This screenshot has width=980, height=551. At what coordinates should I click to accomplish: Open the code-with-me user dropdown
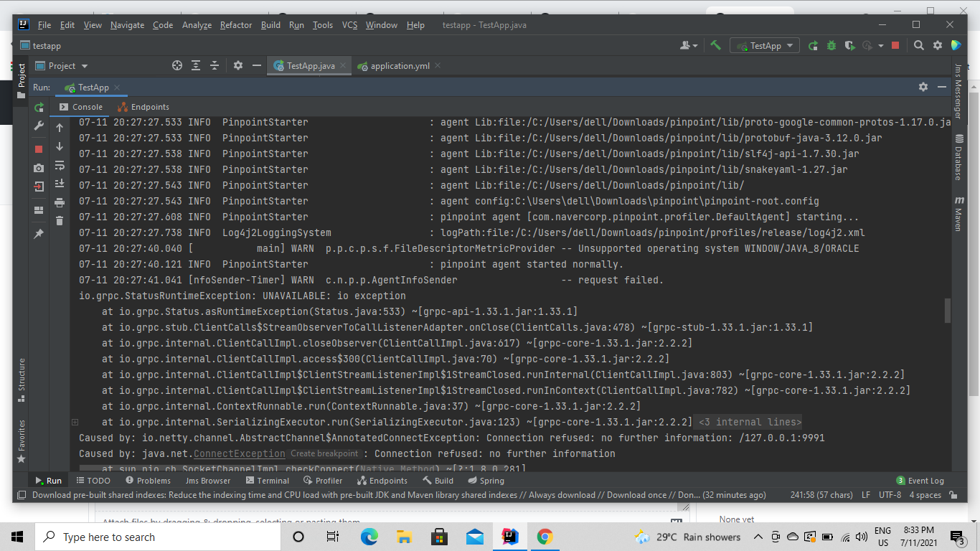pyautogui.click(x=689, y=45)
